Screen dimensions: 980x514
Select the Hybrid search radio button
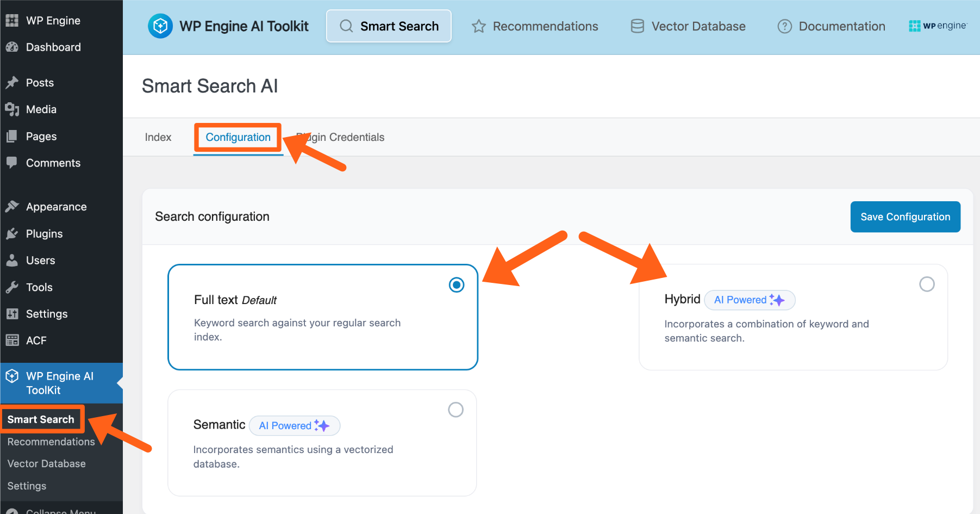click(x=926, y=284)
